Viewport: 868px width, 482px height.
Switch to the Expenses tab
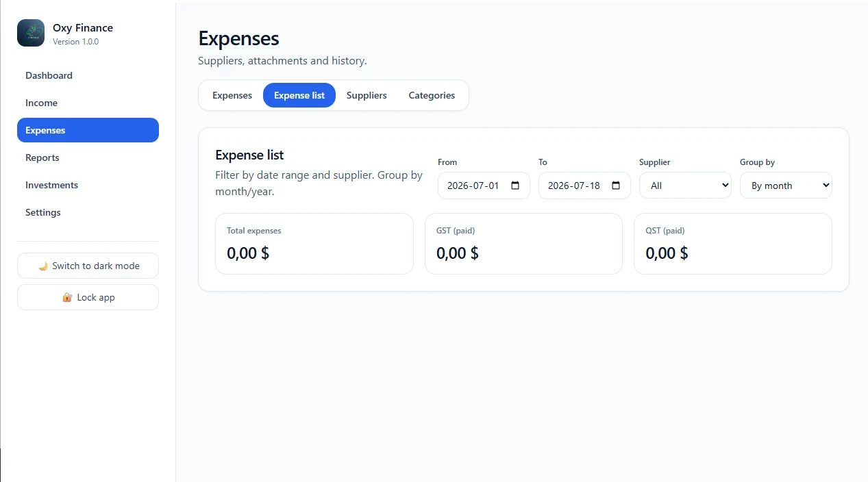(x=232, y=95)
